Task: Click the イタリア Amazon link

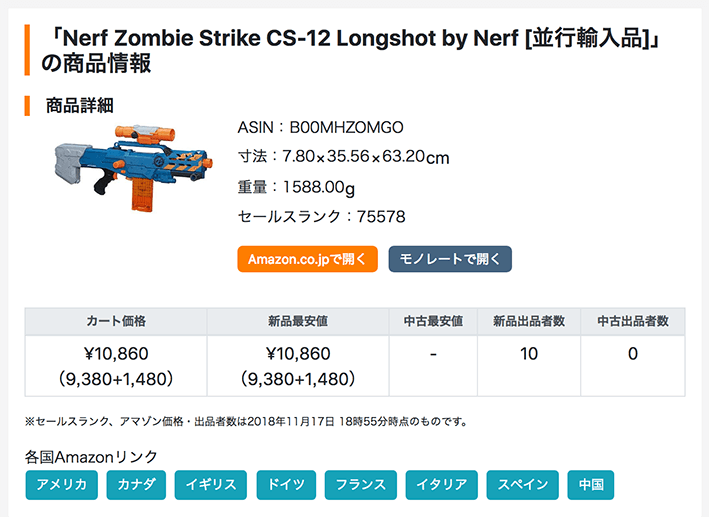Action: [442, 485]
